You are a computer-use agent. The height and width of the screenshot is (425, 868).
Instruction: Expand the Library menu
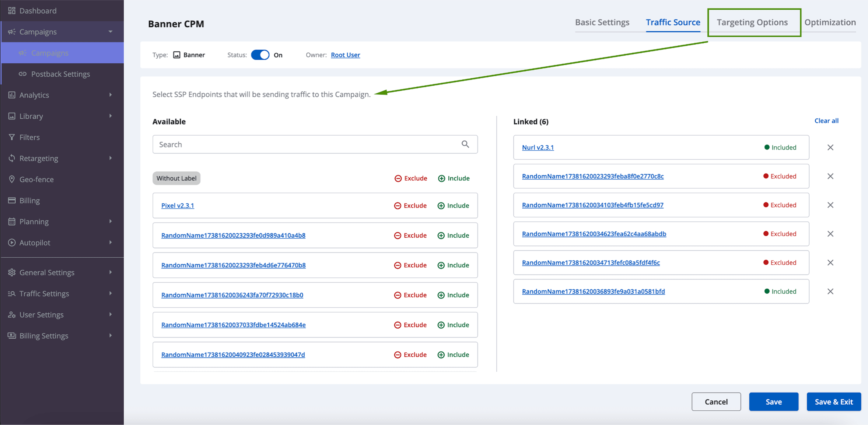[110, 116]
